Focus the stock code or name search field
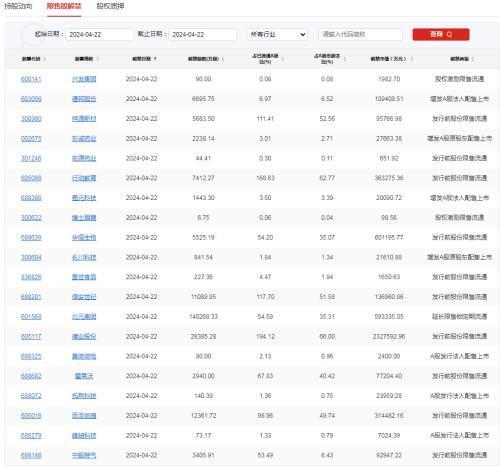 click(361, 34)
